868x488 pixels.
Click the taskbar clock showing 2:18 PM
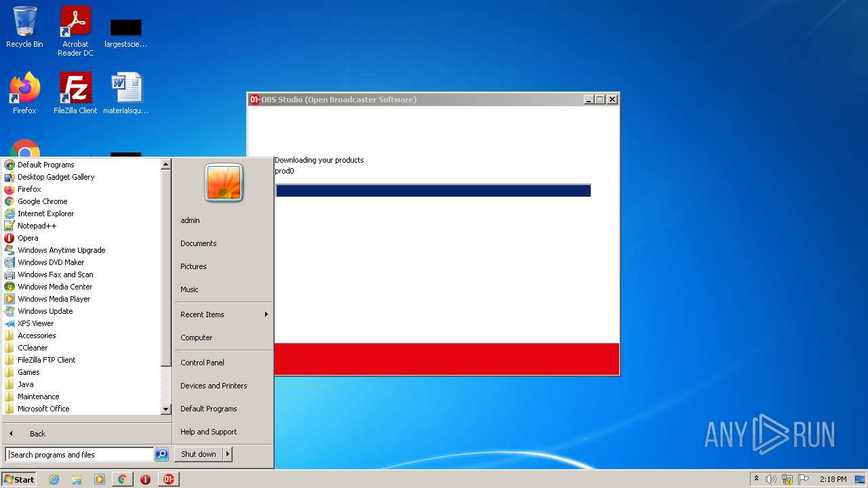pos(833,479)
